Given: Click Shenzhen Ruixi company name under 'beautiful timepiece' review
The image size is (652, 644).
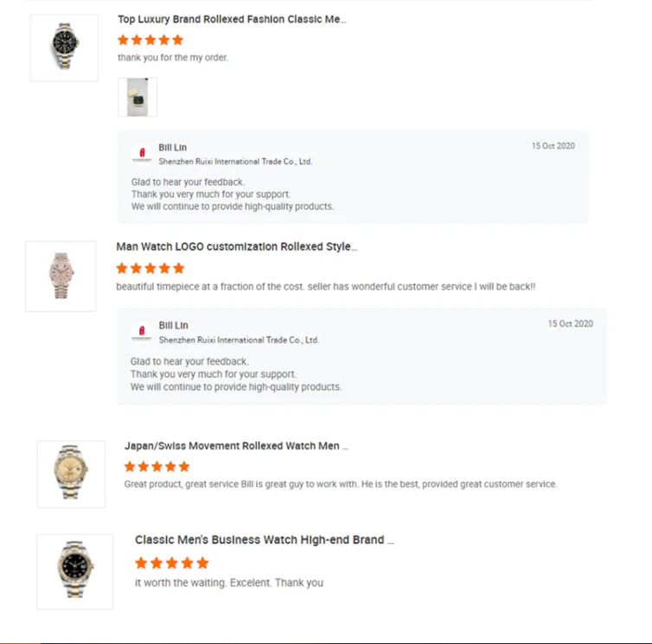Looking at the screenshot, I should pyautogui.click(x=239, y=341).
